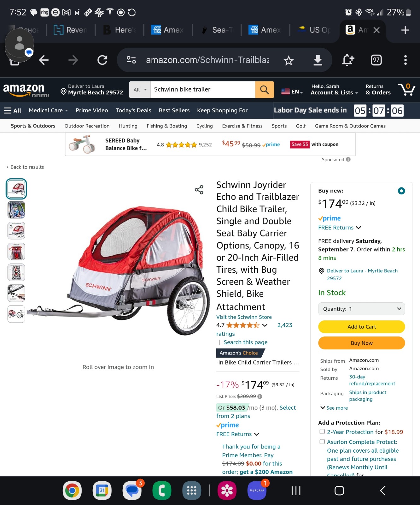Open the Quantity dropdown
This screenshot has height=505, width=420.
pyautogui.click(x=362, y=309)
